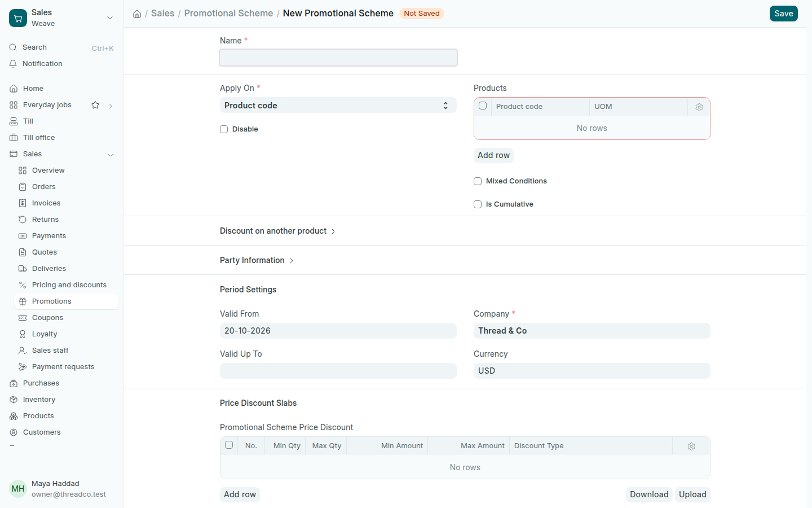This screenshot has width=812, height=508.
Task: Click the Upload button
Action: coord(692,494)
